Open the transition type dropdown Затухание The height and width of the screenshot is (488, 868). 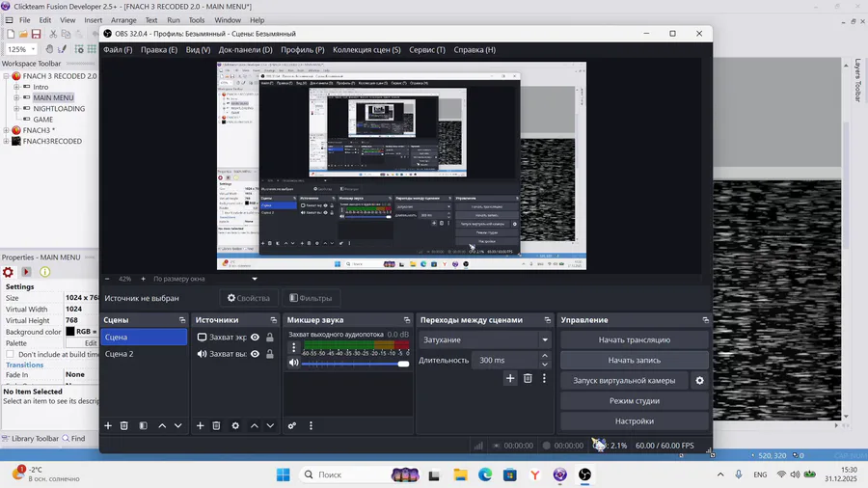point(485,339)
